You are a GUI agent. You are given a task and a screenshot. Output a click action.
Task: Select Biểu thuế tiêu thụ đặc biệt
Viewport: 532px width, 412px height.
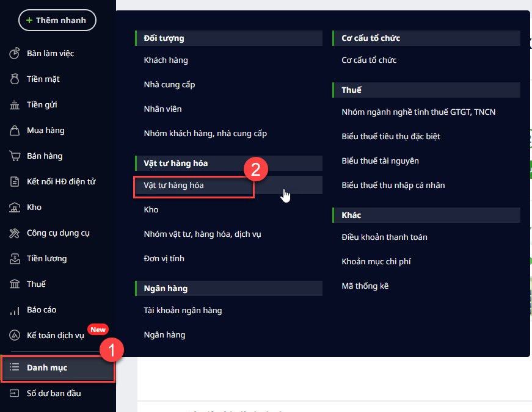tap(391, 136)
